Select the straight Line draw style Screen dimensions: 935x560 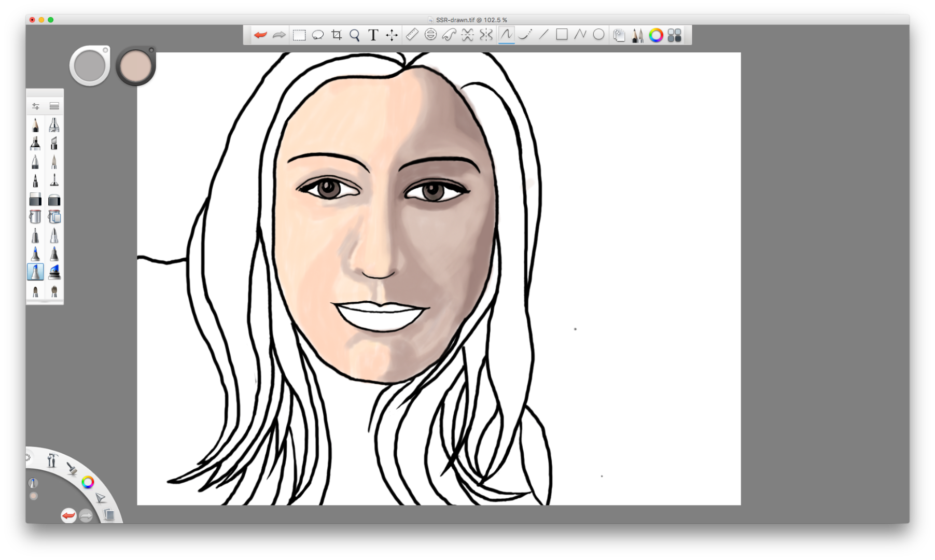[x=543, y=35]
